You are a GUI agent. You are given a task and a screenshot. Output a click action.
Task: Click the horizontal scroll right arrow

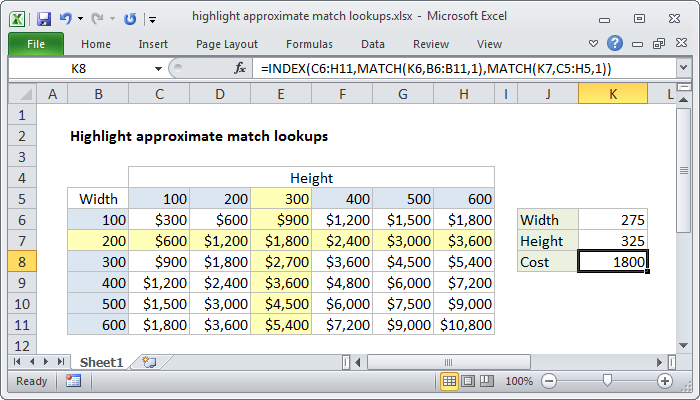pos(659,362)
